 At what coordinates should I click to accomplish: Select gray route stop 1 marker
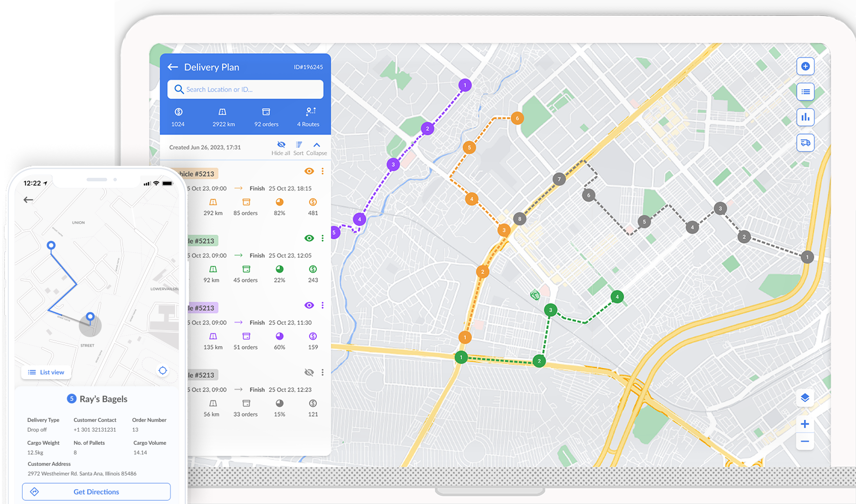click(808, 257)
